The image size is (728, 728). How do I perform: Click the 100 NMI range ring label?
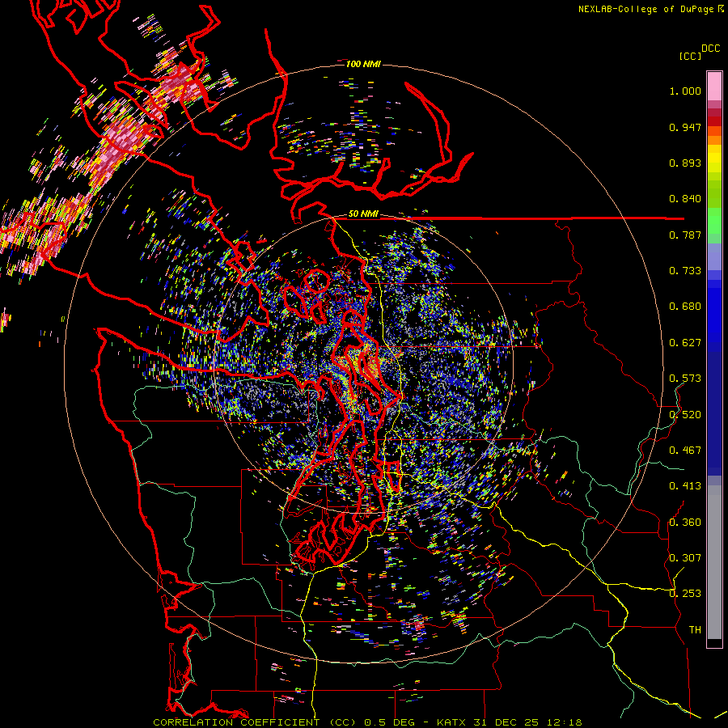click(x=363, y=64)
